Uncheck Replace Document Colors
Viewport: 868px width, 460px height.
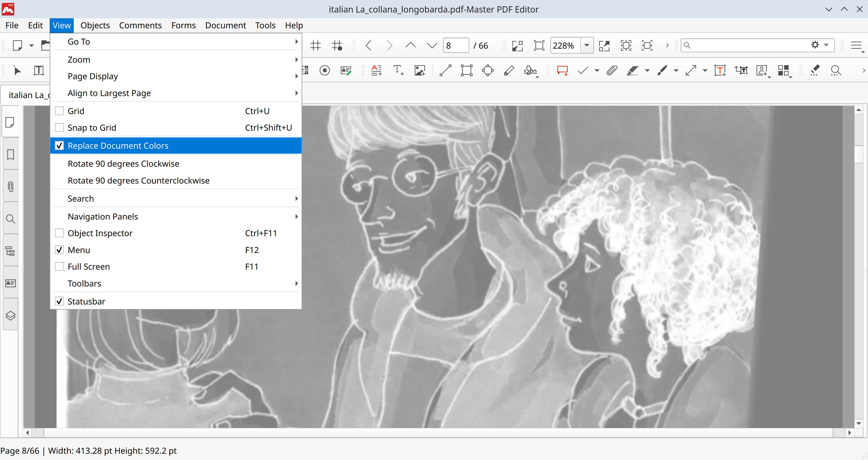(59, 145)
